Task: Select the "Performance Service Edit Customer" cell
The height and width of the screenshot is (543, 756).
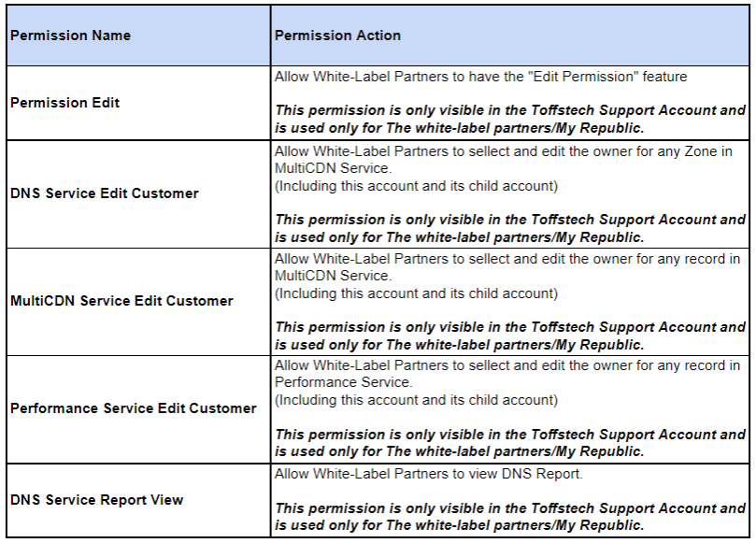Action: 134,408
